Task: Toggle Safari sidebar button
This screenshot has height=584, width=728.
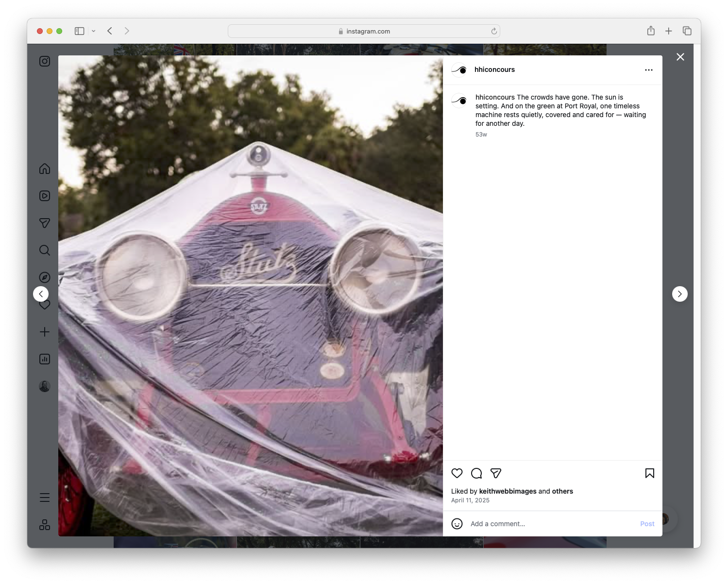Action: [80, 31]
